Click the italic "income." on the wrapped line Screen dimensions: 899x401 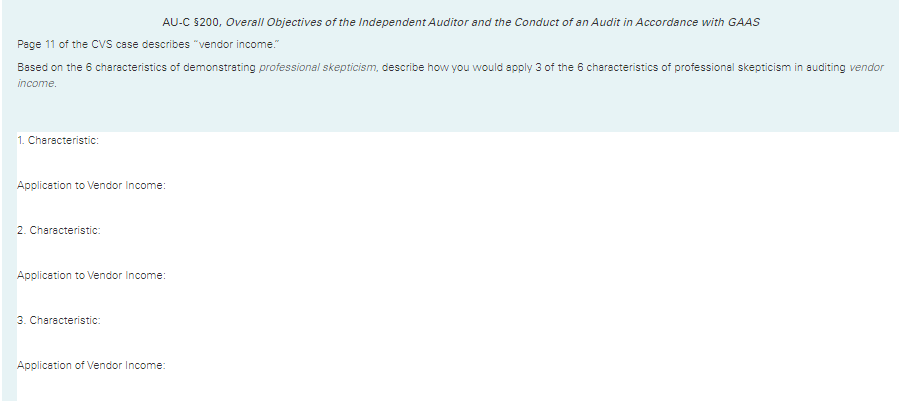coord(36,83)
